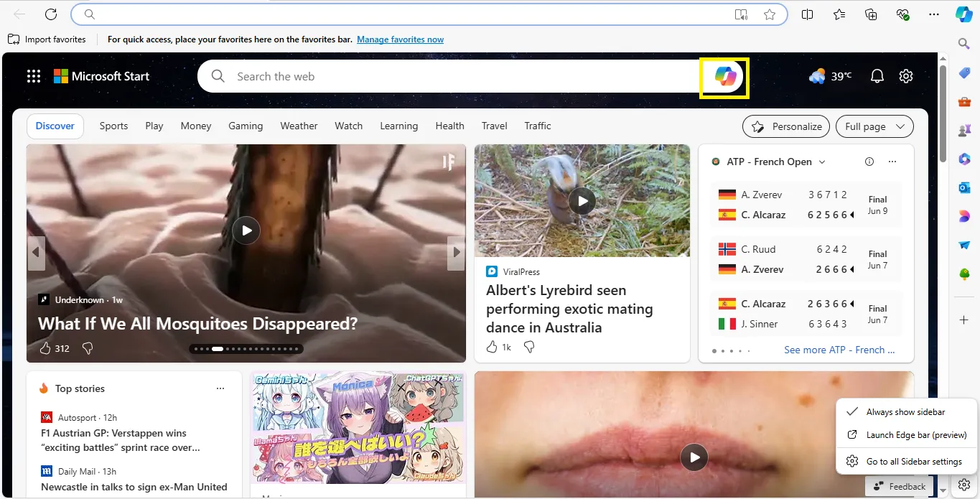Click the Edge sidebar search icon
Screen dimensions: 980x499
tap(964, 44)
